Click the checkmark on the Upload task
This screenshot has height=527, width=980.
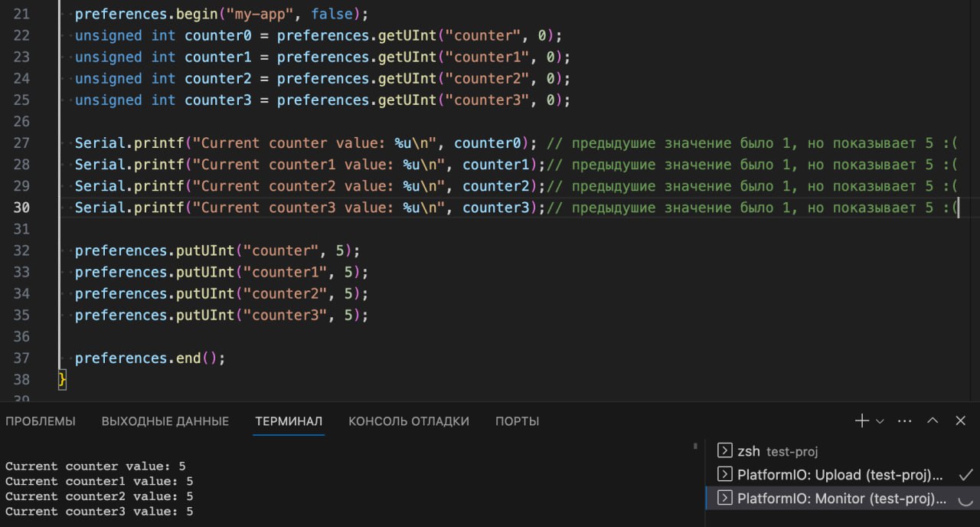pos(965,475)
